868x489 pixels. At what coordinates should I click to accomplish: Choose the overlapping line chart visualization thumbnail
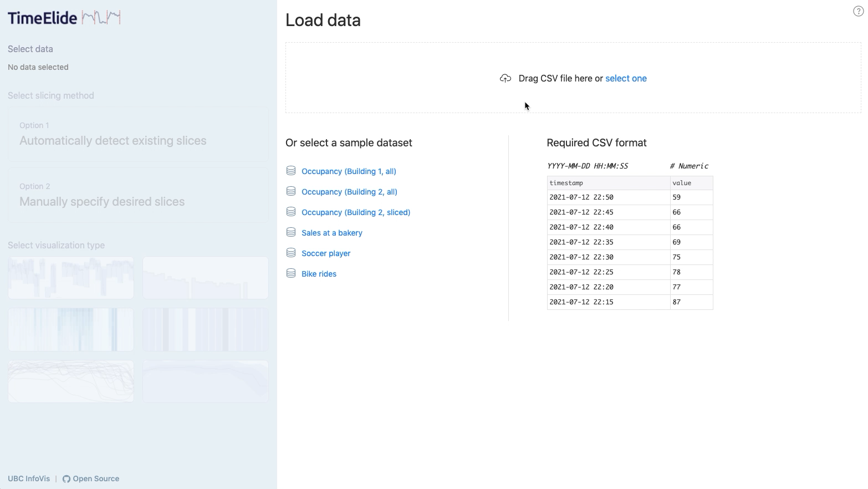pos(70,381)
